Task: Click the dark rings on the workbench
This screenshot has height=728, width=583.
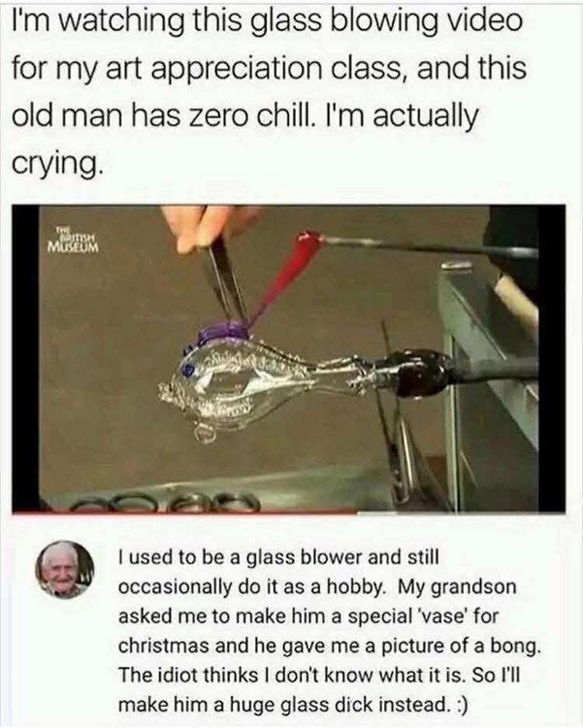Action: pos(165,502)
